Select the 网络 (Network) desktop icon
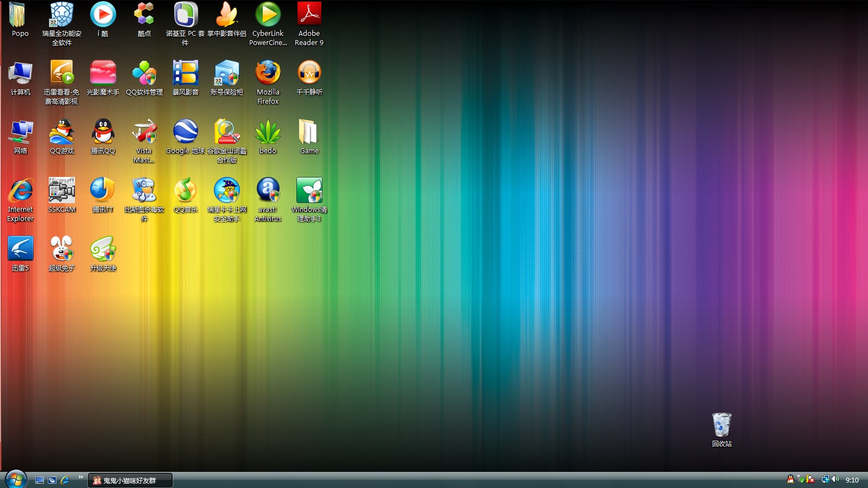This screenshot has width=868, height=488. pyautogui.click(x=21, y=137)
